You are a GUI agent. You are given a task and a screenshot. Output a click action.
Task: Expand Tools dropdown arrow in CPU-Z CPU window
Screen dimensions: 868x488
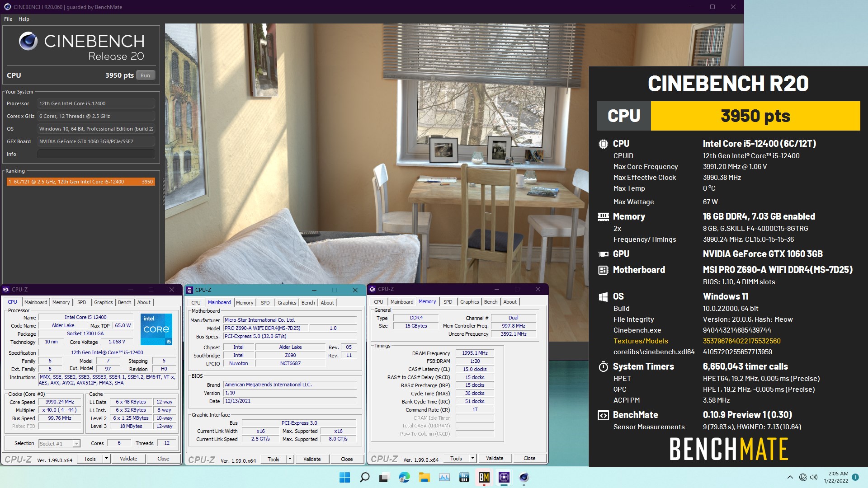click(x=106, y=459)
